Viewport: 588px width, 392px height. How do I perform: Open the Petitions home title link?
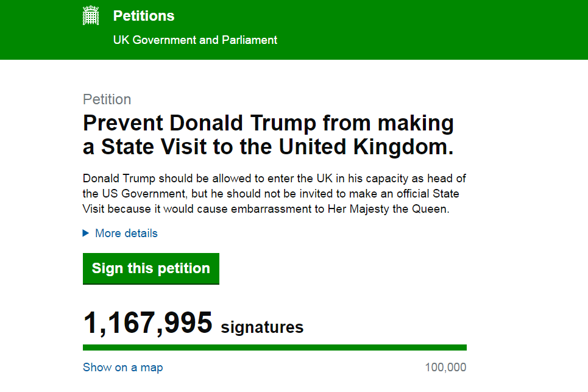144,16
